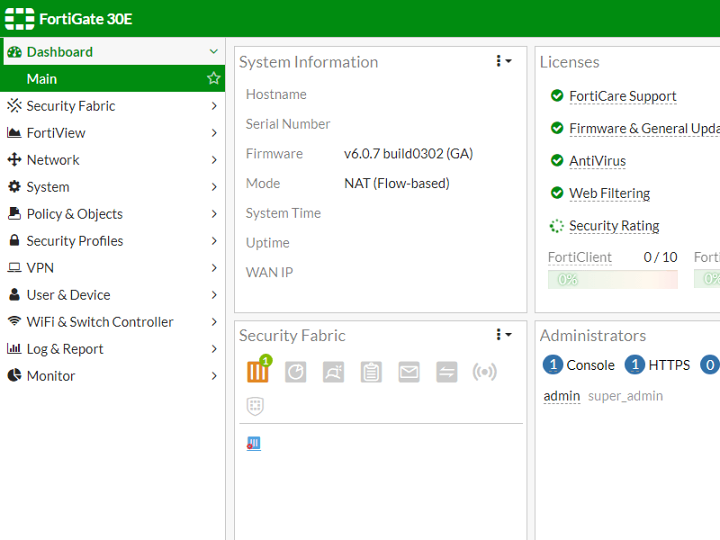Open WiFi & Switch Controller menu
The height and width of the screenshot is (540, 720).
(112, 321)
